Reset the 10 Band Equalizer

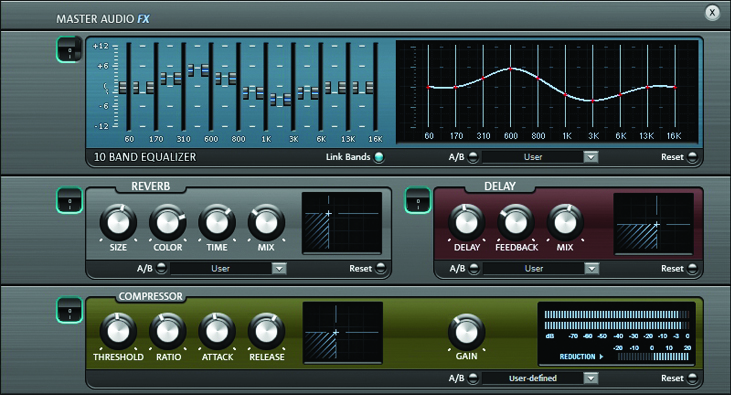[x=692, y=157]
